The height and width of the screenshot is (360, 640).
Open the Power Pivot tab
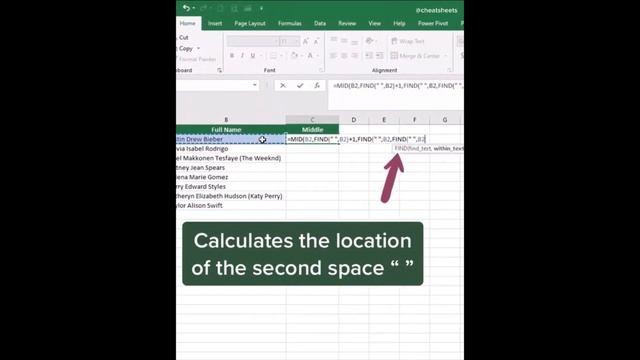point(433,23)
